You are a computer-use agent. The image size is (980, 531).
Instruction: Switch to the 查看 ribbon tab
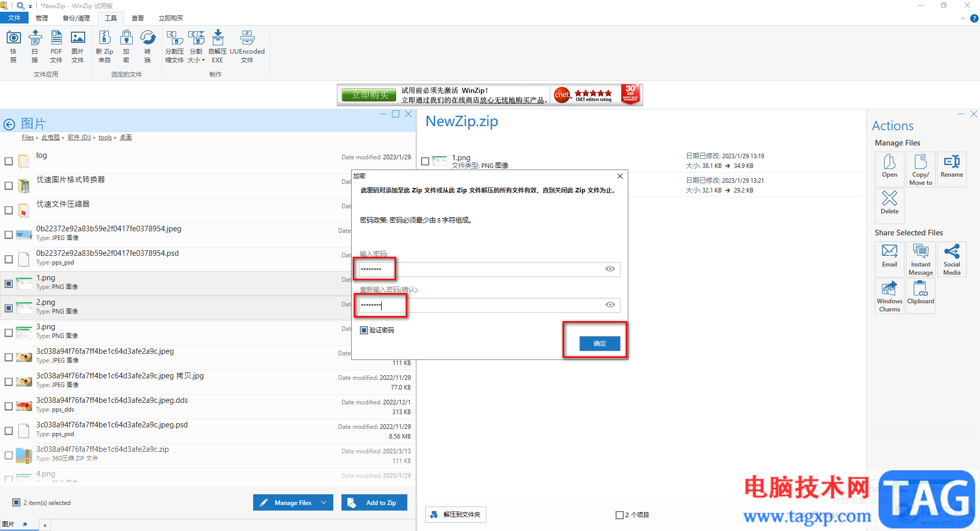tap(138, 18)
